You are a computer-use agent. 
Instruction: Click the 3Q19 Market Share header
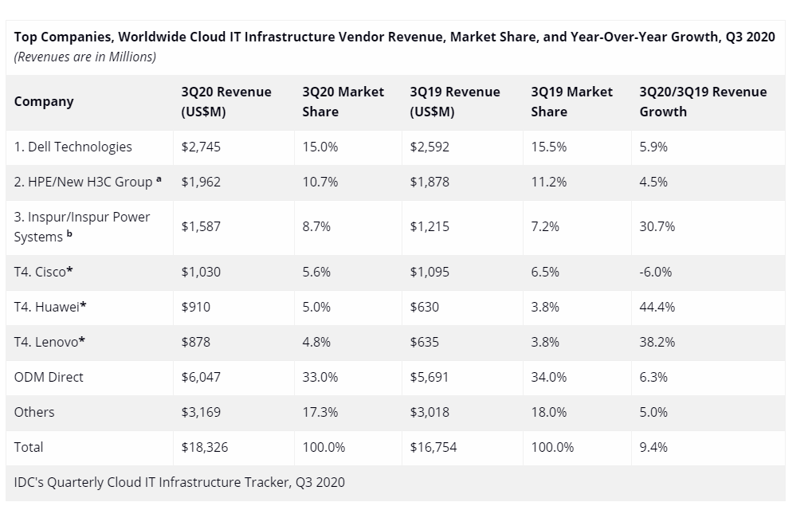[x=572, y=102]
